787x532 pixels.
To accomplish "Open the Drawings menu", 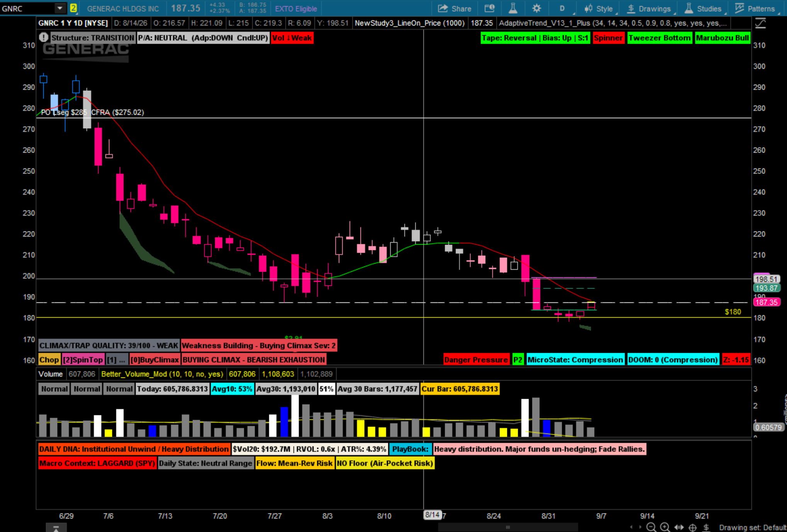I will (x=649, y=8).
